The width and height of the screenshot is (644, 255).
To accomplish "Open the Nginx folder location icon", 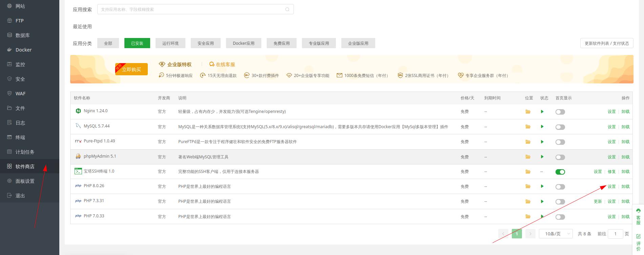I will click(x=528, y=112).
